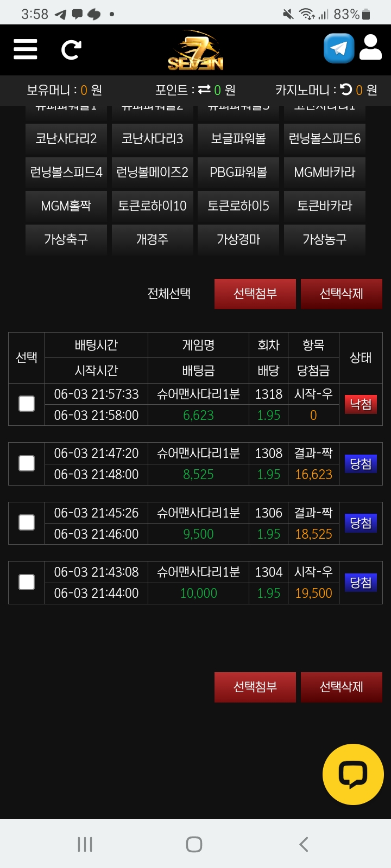This screenshot has width=391, height=868.
Task: Open the user profile icon
Action: (x=370, y=48)
